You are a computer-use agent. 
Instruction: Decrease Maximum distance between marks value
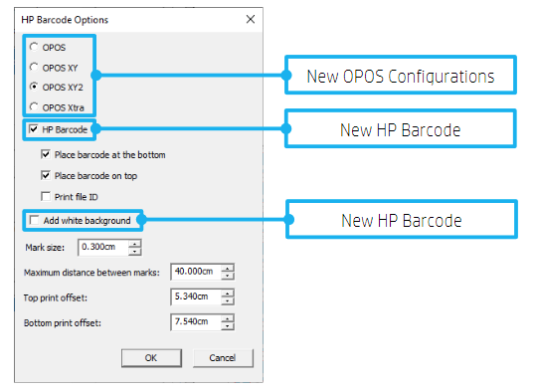228,276
